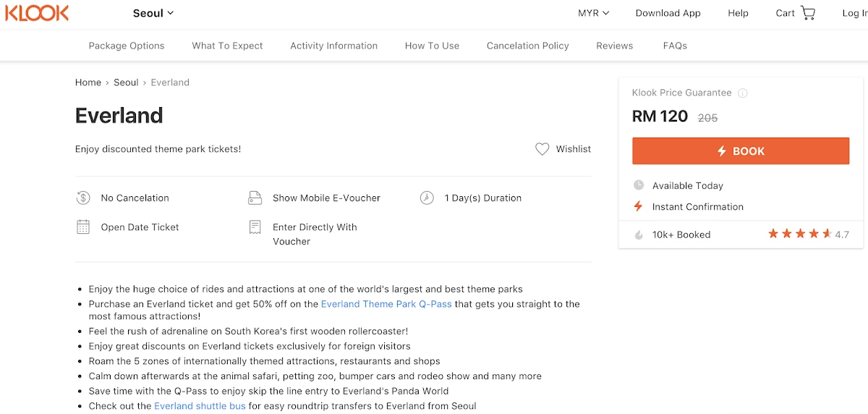Click the Show Mobile E-Voucher label
Image resolution: width=868 pixels, height=414 pixels.
pyautogui.click(x=326, y=198)
